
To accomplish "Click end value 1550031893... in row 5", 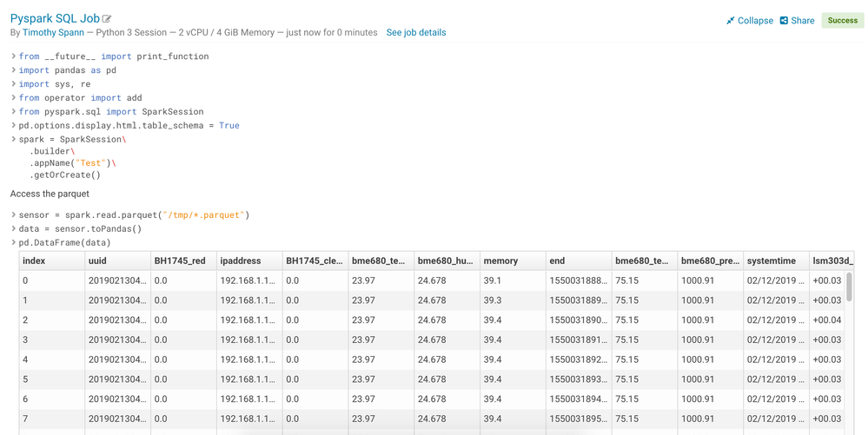I will click(x=579, y=379).
